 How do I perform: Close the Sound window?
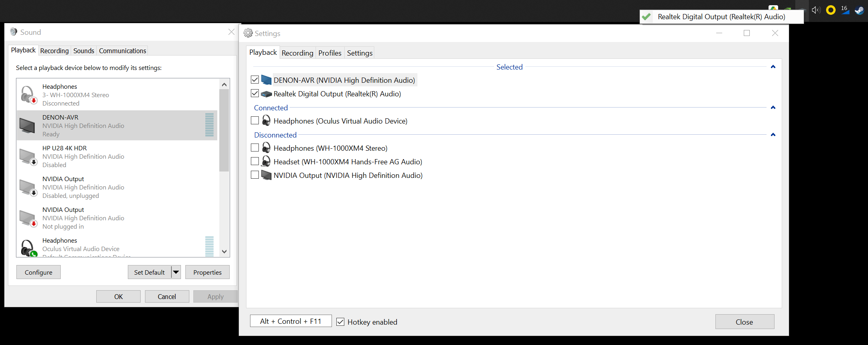pyautogui.click(x=231, y=32)
